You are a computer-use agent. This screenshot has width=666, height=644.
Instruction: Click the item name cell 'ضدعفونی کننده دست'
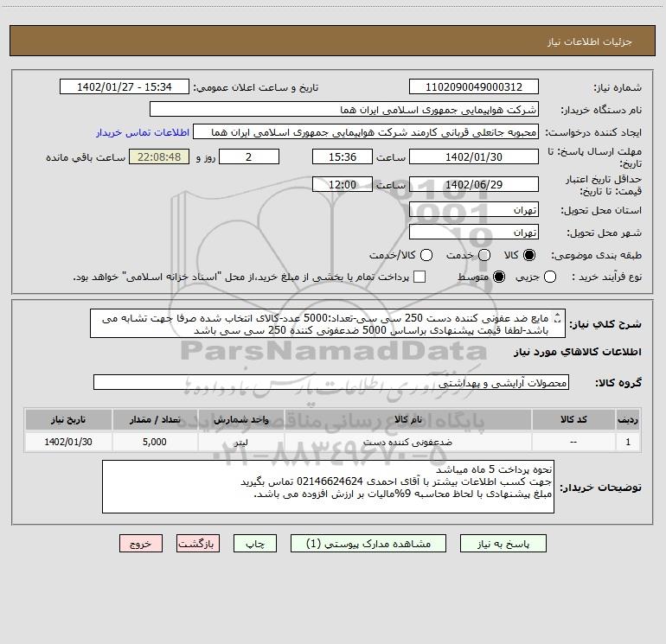(x=407, y=442)
